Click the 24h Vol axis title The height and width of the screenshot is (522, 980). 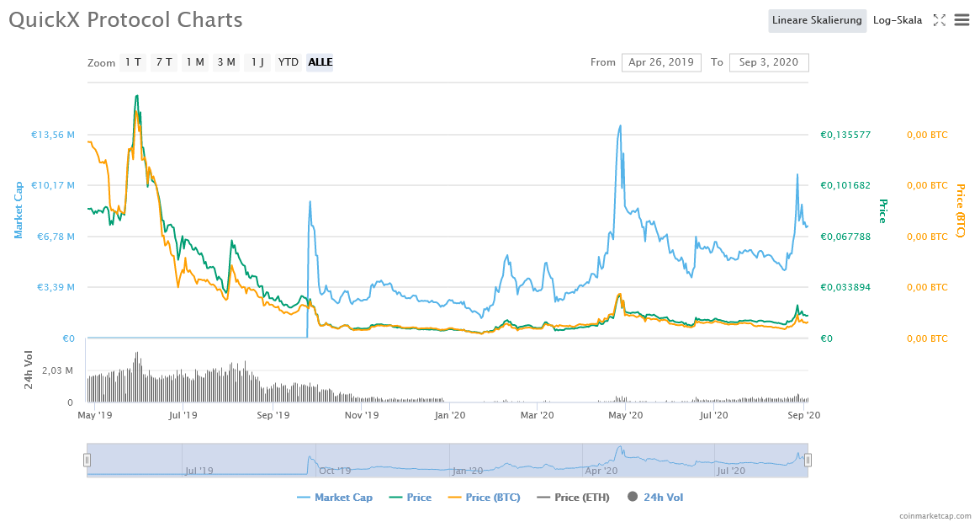[29, 370]
